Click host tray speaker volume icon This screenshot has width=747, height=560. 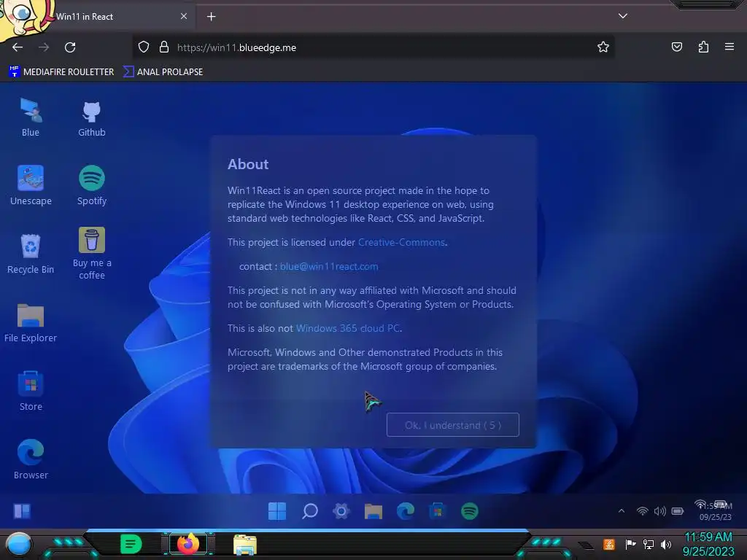[666, 544]
